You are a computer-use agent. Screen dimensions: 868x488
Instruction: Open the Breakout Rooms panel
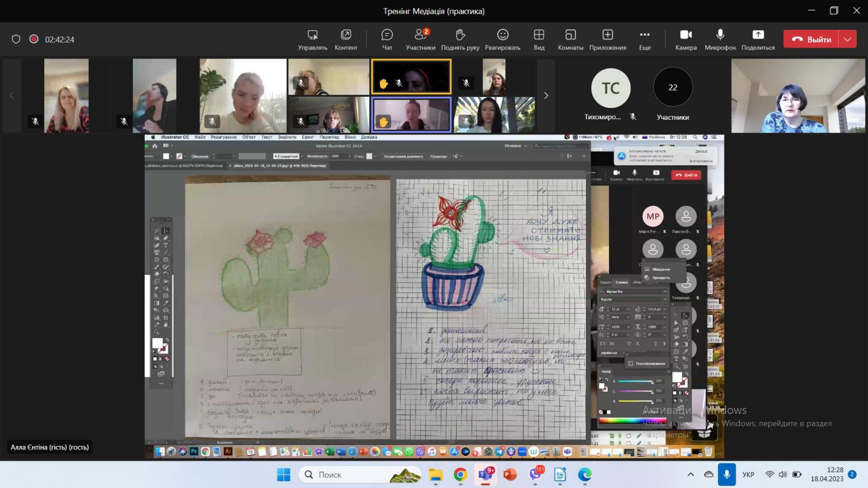[570, 39]
